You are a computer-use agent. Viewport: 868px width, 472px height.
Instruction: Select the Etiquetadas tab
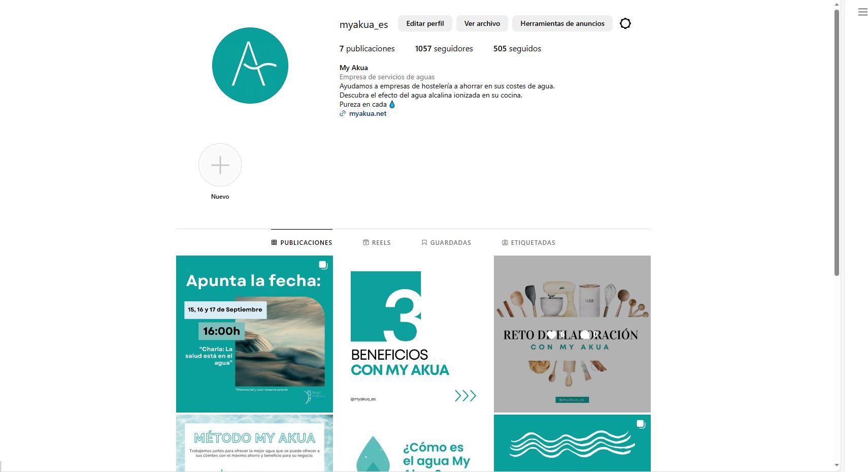click(528, 243)
